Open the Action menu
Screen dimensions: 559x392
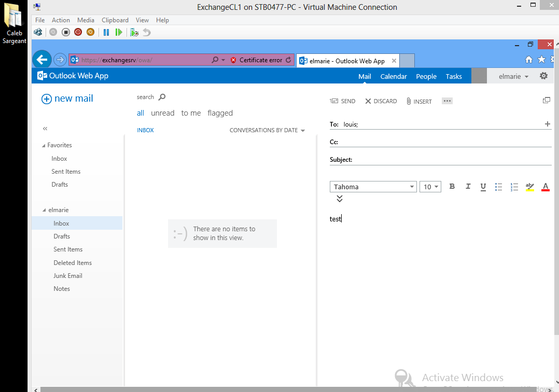tap(61, 20)
